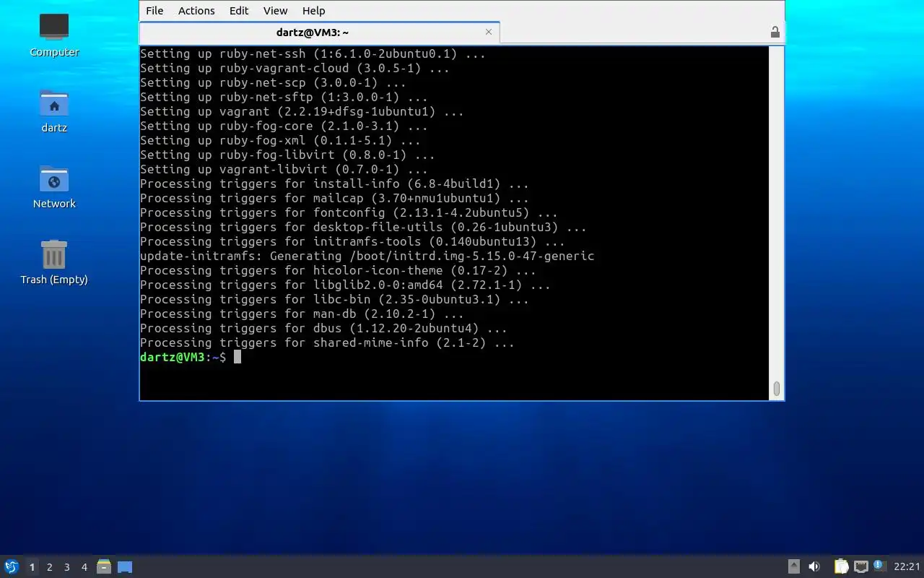Close the dartz@VM3 terminal tab

pos(489,32)
